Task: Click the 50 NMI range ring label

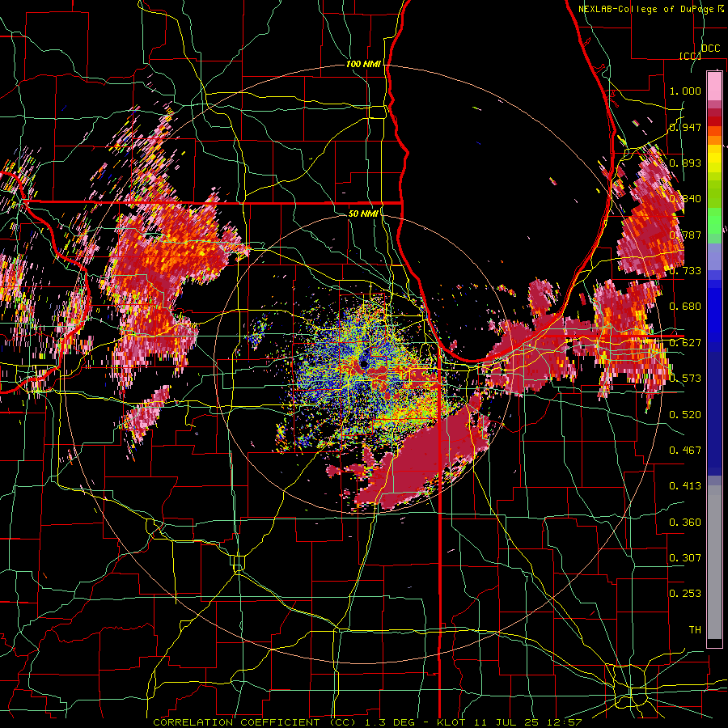Action: pos(363,214)
